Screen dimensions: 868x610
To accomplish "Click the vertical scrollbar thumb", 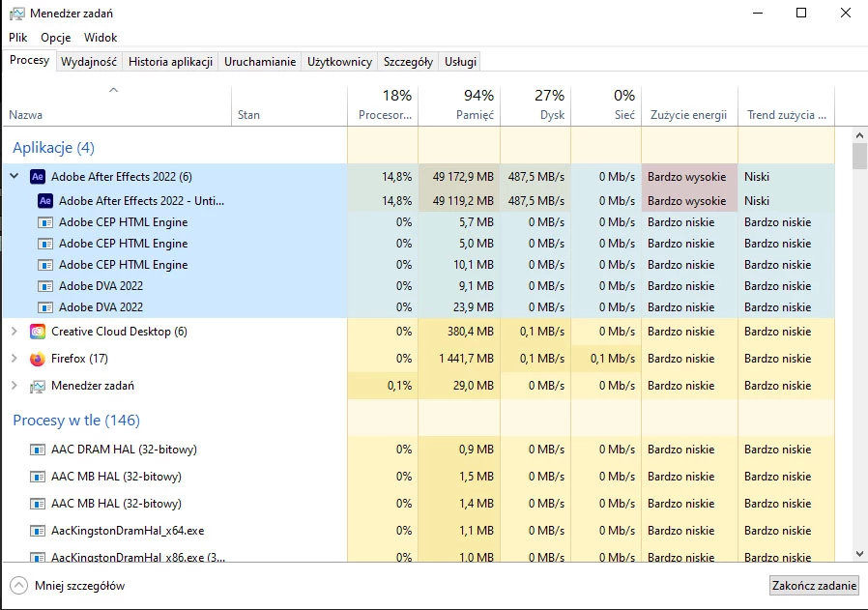I will 859,156.
